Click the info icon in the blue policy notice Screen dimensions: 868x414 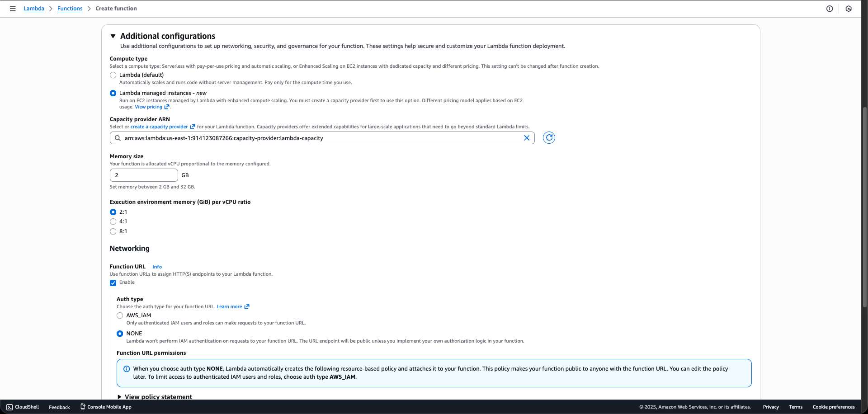[x=127, y=369]
